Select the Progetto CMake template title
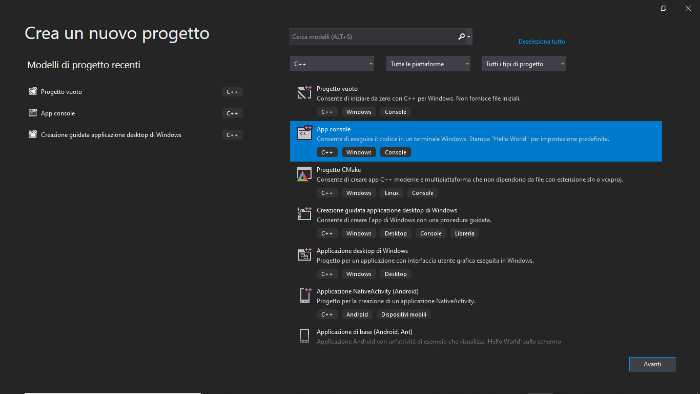This screenshot has width=700, height=394. [x=339, y=170]
